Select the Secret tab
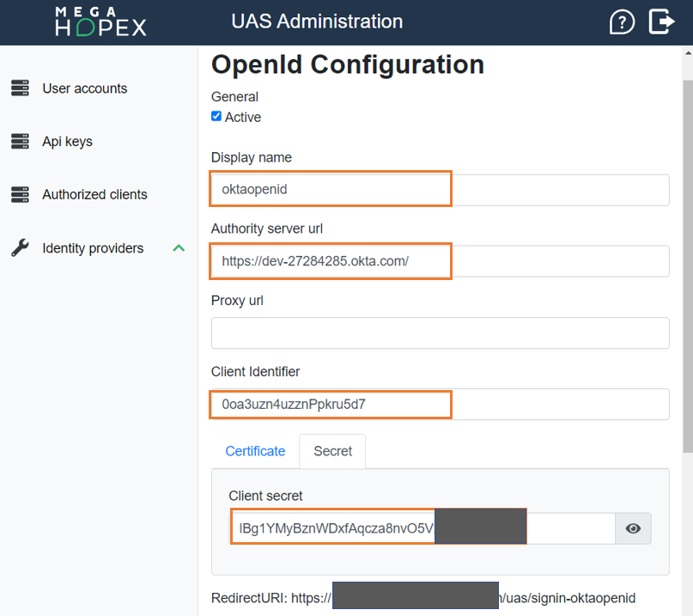 332,451
